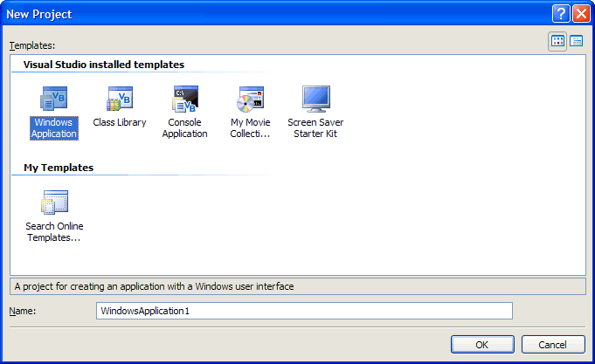Click the Help question mark button

(560, 14)
